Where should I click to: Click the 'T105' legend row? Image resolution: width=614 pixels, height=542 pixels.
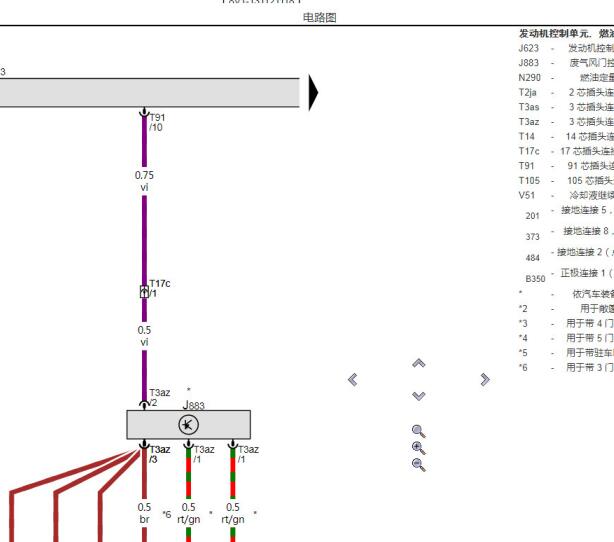click(566, 181)
